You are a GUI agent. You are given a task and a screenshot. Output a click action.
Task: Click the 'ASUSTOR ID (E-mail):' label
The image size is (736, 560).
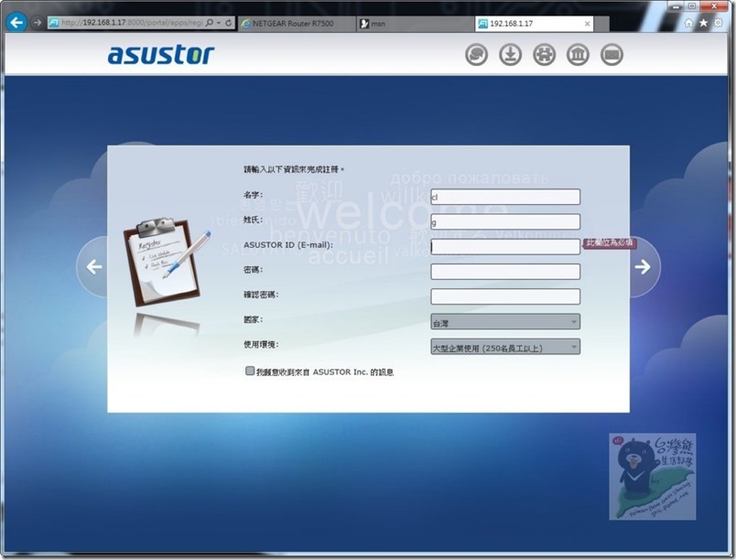pos(288,245)
